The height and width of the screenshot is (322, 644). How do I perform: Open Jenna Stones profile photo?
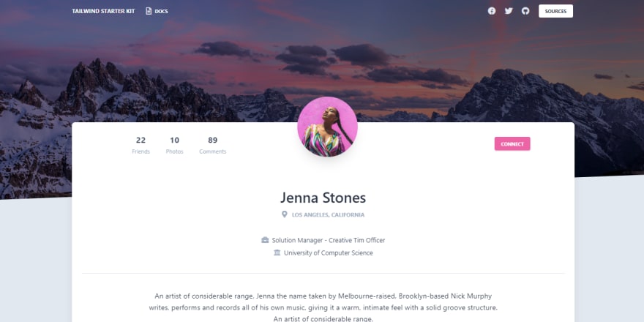tap(327, 127)
